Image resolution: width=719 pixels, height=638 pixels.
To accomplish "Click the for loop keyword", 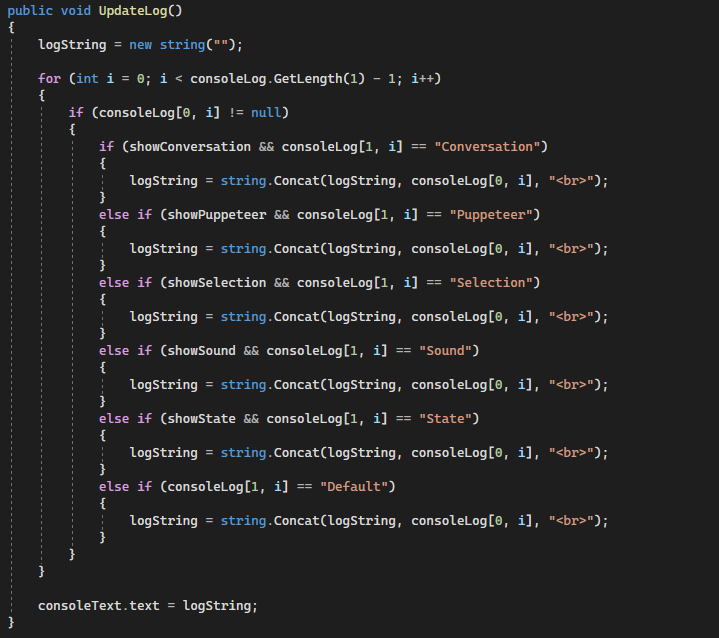I will pyautogui.click(x=49, y=79).
